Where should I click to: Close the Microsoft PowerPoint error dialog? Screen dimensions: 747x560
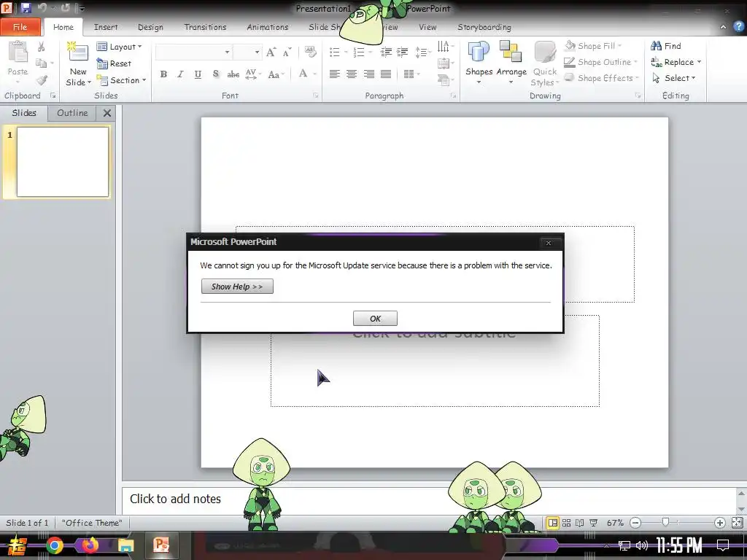[x=549, y=243]
